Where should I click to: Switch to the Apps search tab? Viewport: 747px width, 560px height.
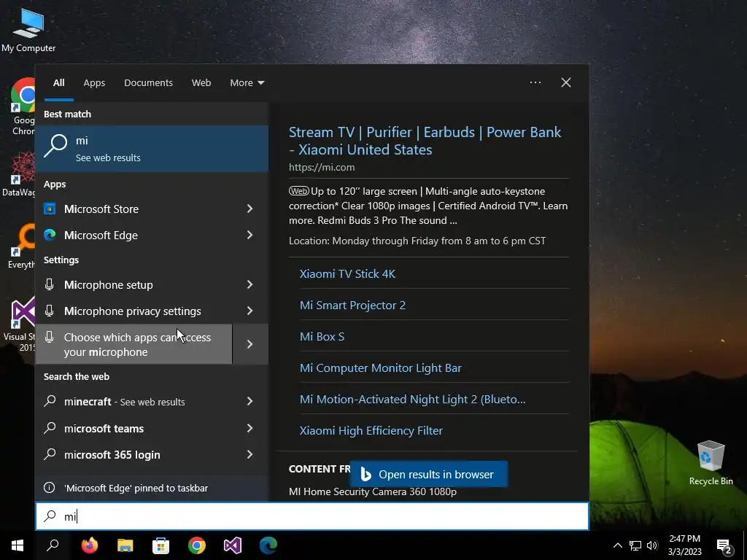[94, 82]
